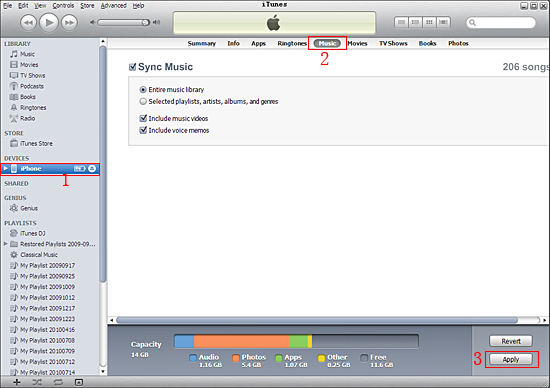Choose the Entire music library option
Screen dimensions: 550x388
(143, 90)
